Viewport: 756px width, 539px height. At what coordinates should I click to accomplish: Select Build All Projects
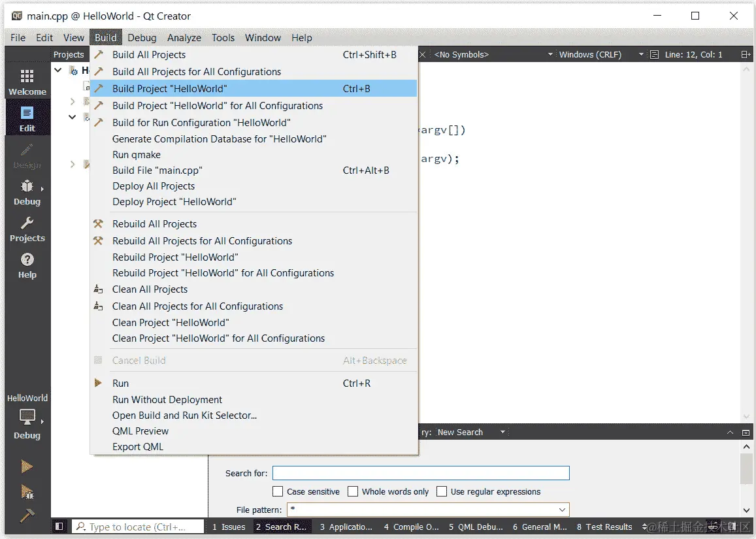[254, 54]
